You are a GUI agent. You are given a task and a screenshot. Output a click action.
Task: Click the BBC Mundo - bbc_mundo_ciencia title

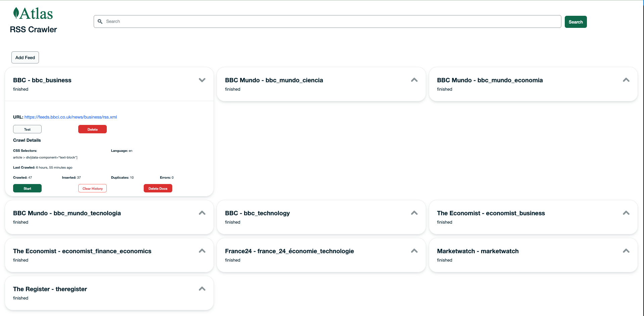pyautogui.click(x=274, y=80)
